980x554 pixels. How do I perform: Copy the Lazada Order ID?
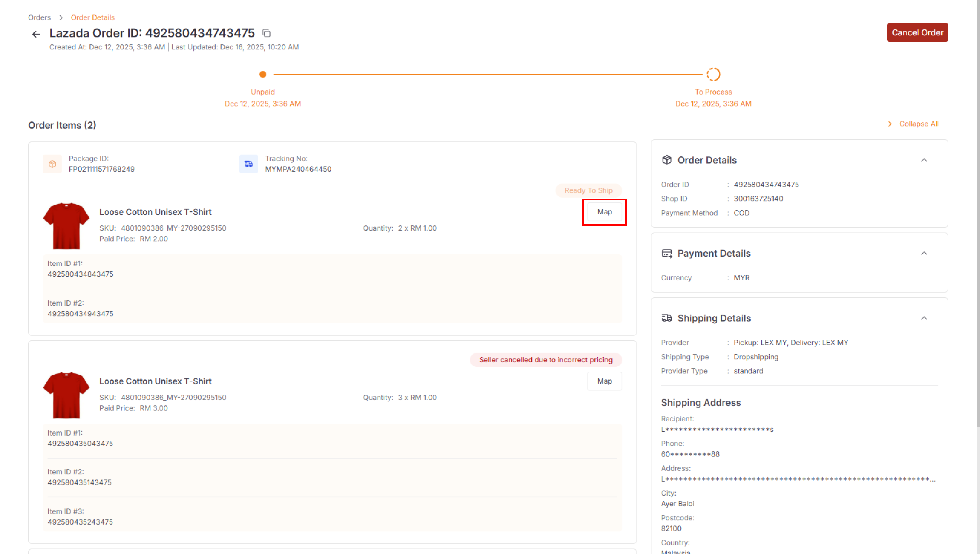pos(266,33)
